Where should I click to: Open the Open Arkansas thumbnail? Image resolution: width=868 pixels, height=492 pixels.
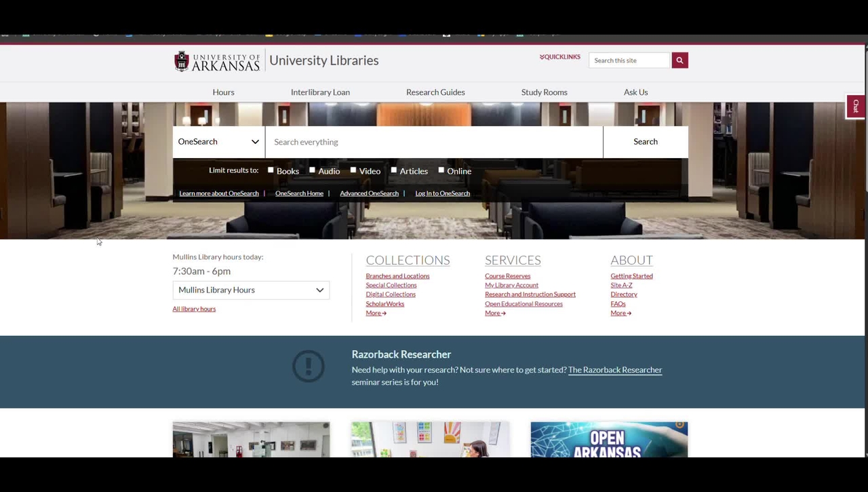pyautogui.click(x=609, y=439)
